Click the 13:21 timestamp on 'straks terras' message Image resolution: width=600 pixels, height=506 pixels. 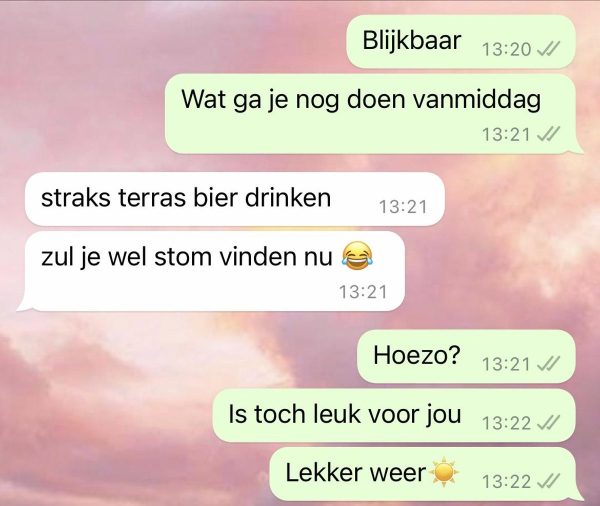click(403, 207)
